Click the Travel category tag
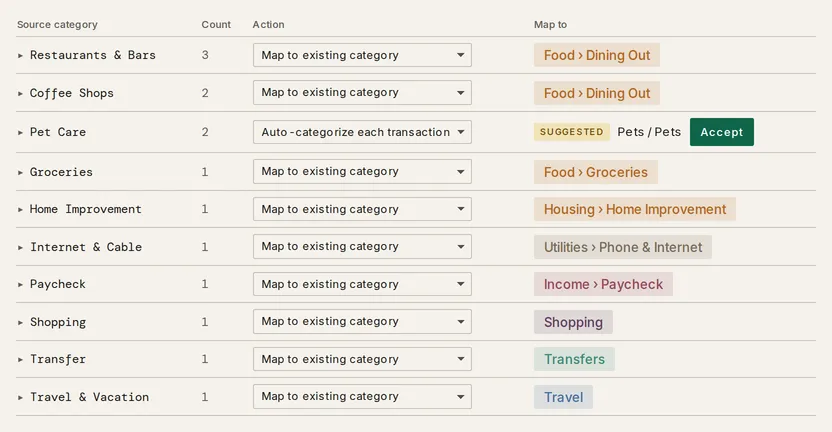 [x=564, y=397]
